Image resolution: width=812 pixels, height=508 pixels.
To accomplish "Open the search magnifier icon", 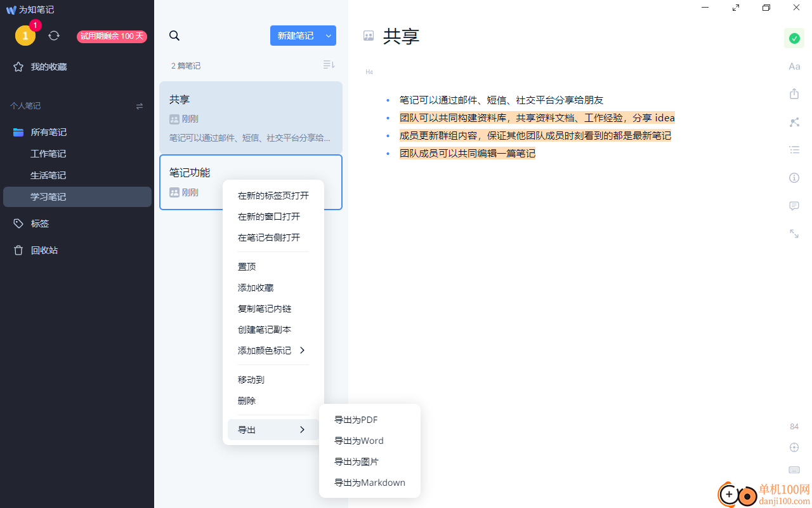I will [174, 36].
